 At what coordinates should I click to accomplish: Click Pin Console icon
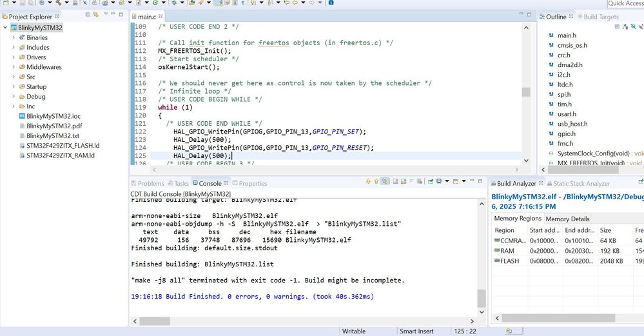pyautogui.click(x=431, y=181)
